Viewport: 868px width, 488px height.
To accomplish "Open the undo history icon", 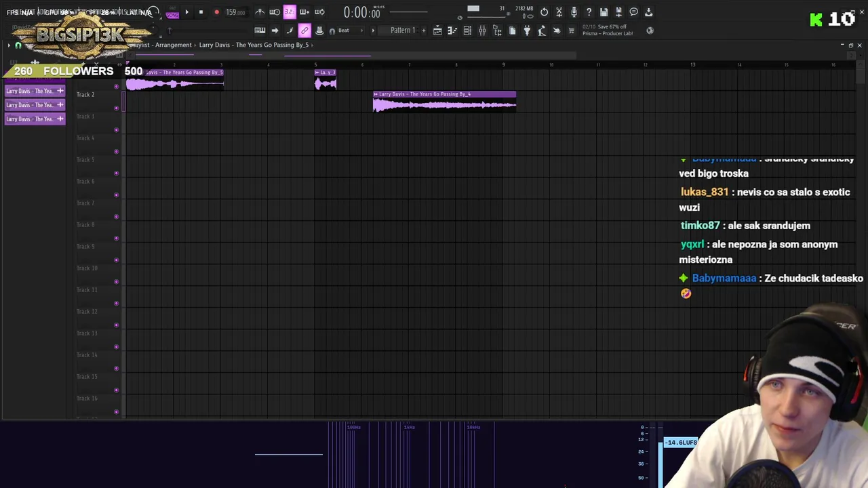I will click(544, 12).
